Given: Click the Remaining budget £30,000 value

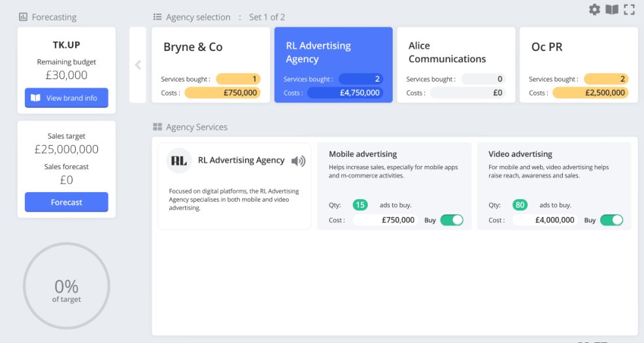Looking at the screenshot, I should (67, 75).
